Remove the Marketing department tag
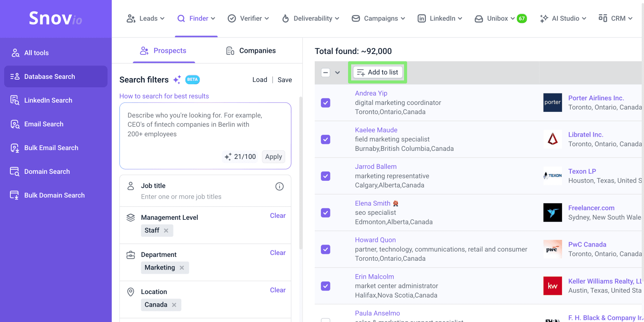This screenshot has height=322, width=644. pos(182,268)
